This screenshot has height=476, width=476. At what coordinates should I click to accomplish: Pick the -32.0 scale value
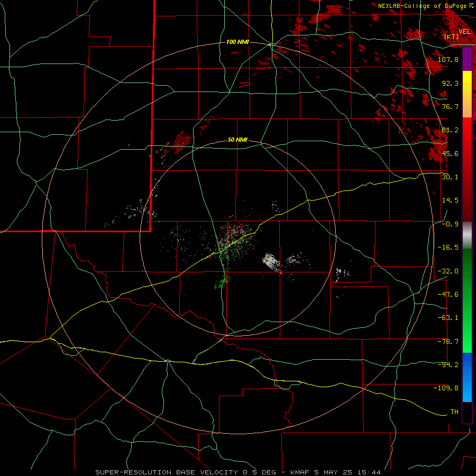point(448,271)
